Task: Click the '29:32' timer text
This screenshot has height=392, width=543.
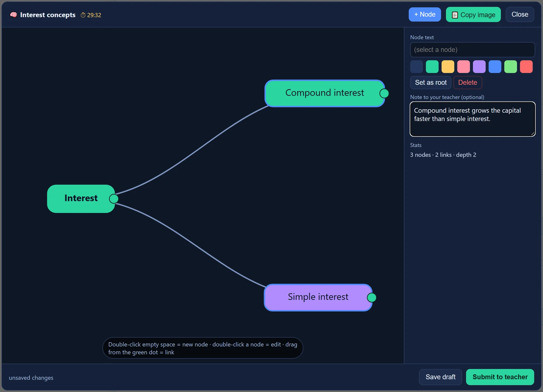Action: click(94, 15)
